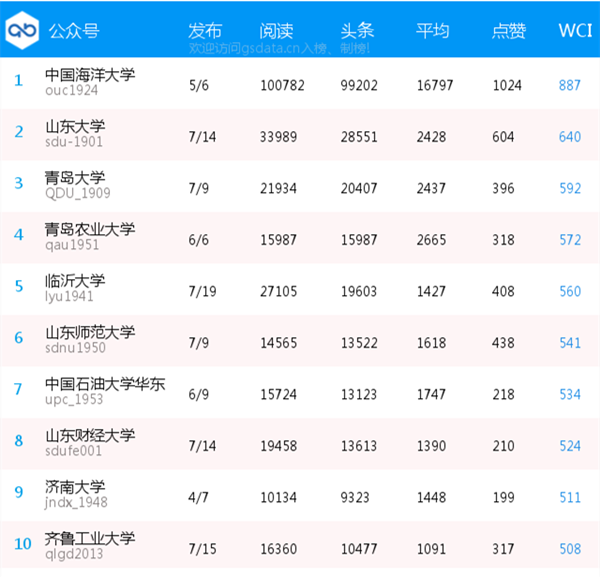Select the account ID jndx_1948

point(76,503)
